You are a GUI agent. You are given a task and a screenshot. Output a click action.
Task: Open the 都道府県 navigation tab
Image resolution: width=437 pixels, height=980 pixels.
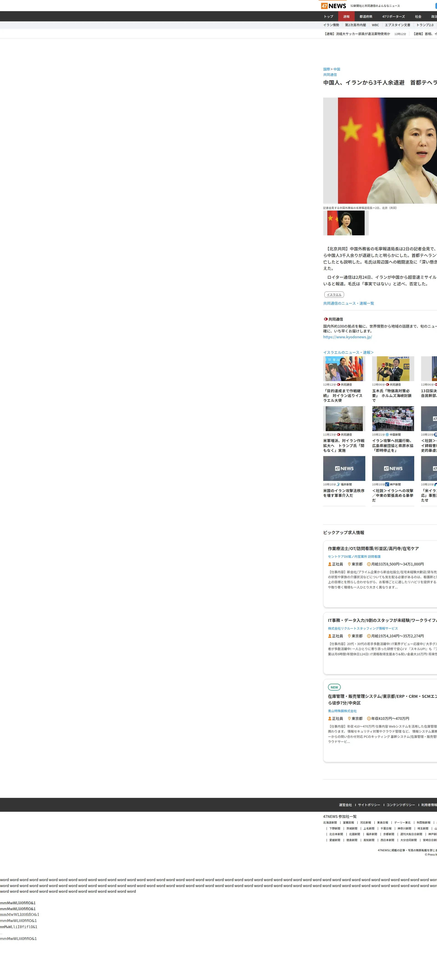click(x=366, y=16)
